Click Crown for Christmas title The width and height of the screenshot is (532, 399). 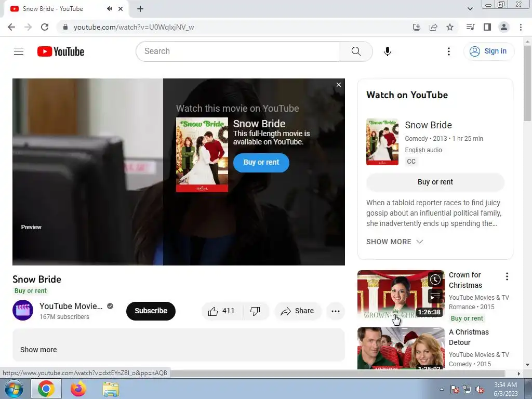click(x=465, y=280)
